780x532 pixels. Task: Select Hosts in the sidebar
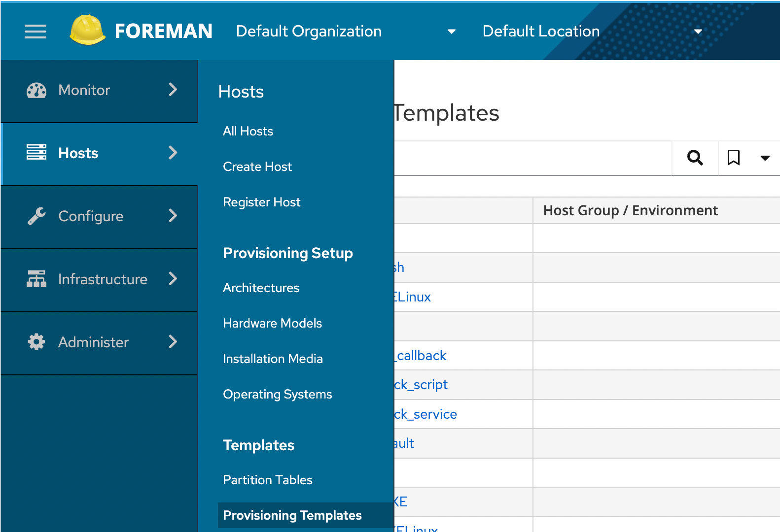(99, 154)
